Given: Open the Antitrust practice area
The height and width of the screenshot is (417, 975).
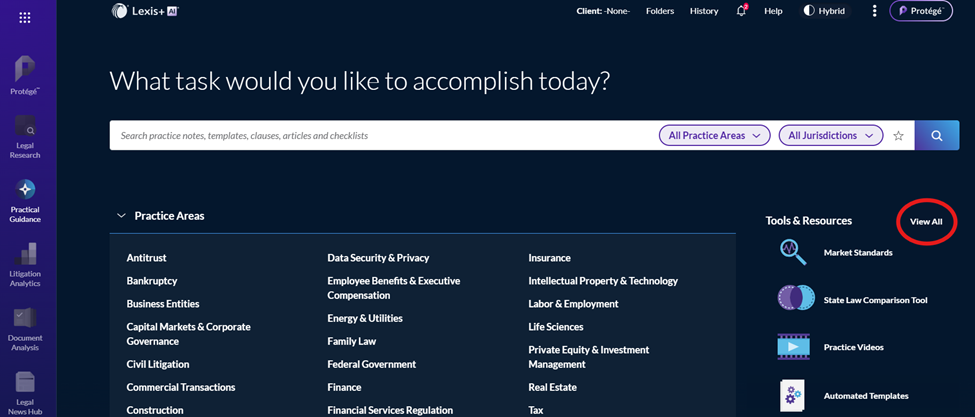Looking at the screenshot, I should click(x=146, y=258).
